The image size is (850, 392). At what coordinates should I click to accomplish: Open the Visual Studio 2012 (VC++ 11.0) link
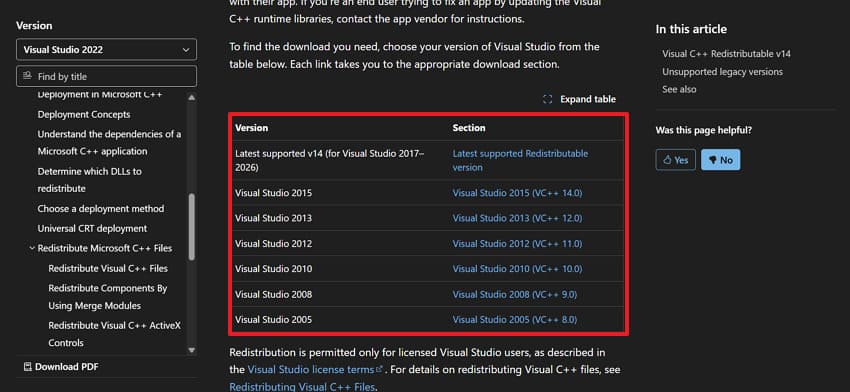coord(517,243)
